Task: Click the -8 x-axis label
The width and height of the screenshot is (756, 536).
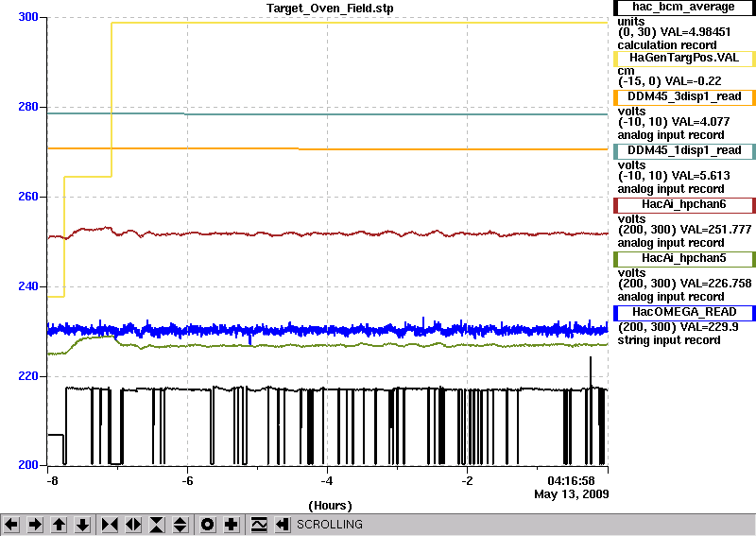Action: [52, 481]
